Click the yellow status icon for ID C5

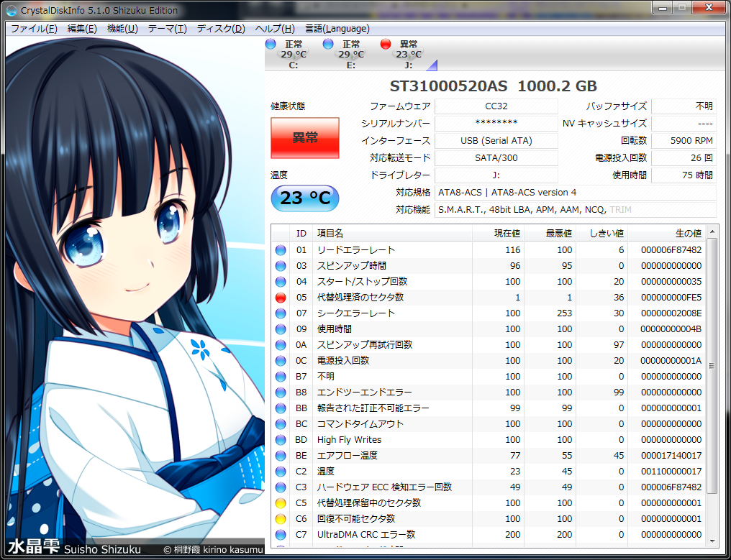(x=281, y=503)
